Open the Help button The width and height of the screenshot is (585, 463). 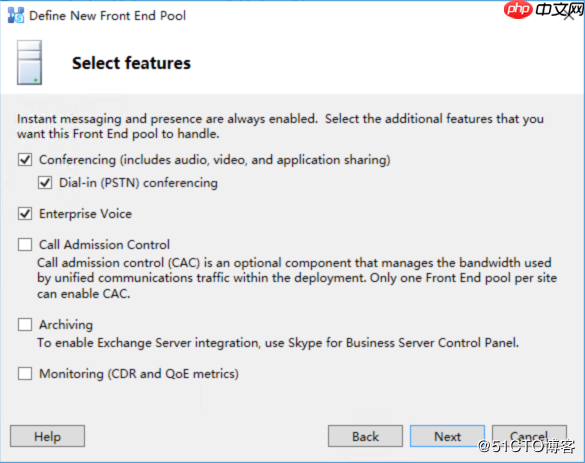pyautogui.click(x=47, y=436)
